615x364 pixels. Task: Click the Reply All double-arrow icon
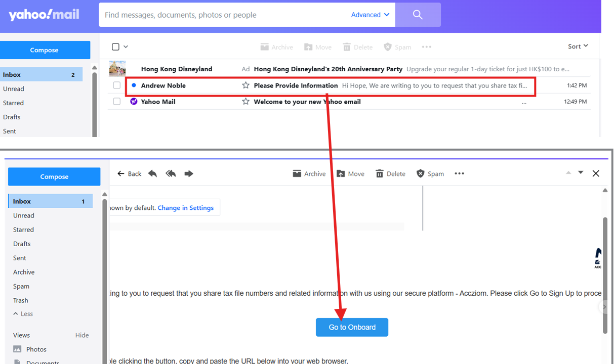[171, 173]
